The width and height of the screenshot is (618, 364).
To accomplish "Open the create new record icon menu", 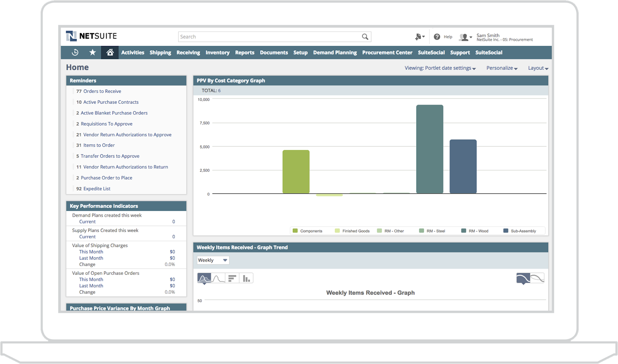I will coord(419,37).
